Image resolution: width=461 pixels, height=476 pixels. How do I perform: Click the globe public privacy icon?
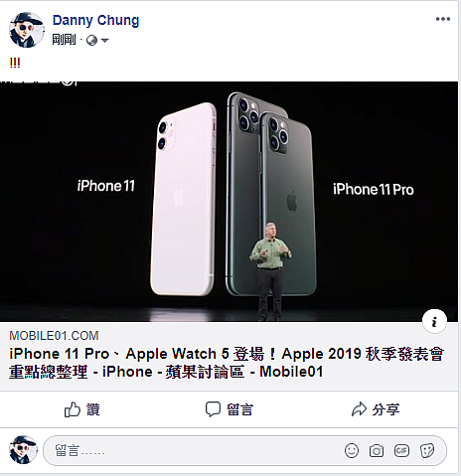91,41
